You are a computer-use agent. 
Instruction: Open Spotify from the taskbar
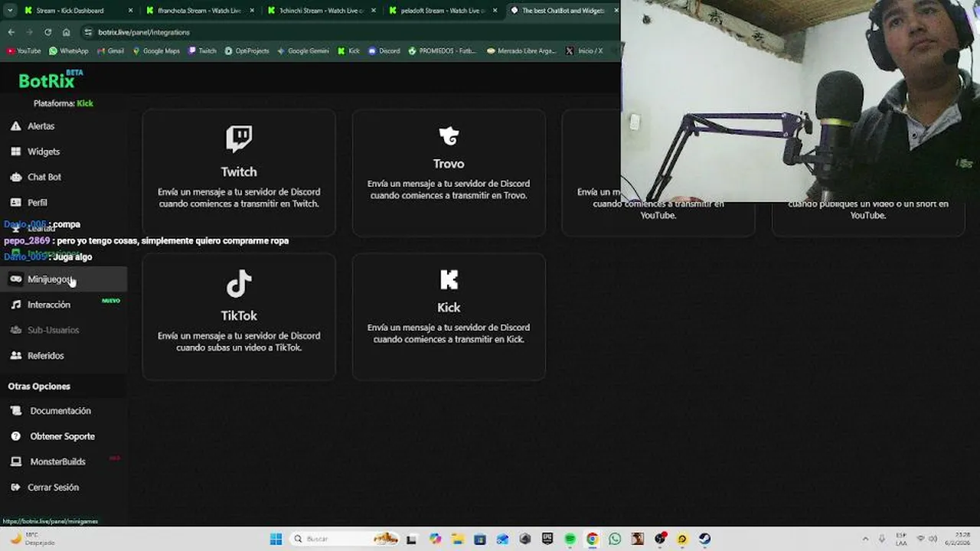point(570,539)
